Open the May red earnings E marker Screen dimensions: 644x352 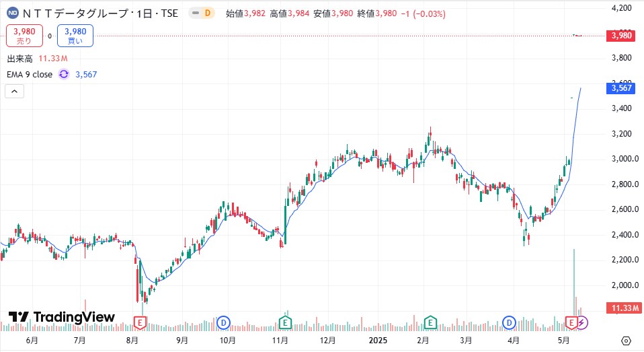[571, 323]
